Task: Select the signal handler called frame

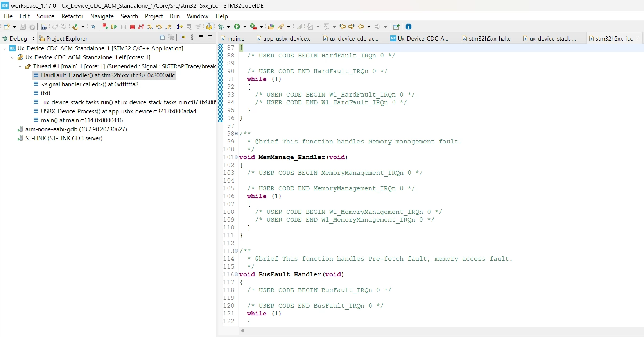Action: [x=86, y=84]
